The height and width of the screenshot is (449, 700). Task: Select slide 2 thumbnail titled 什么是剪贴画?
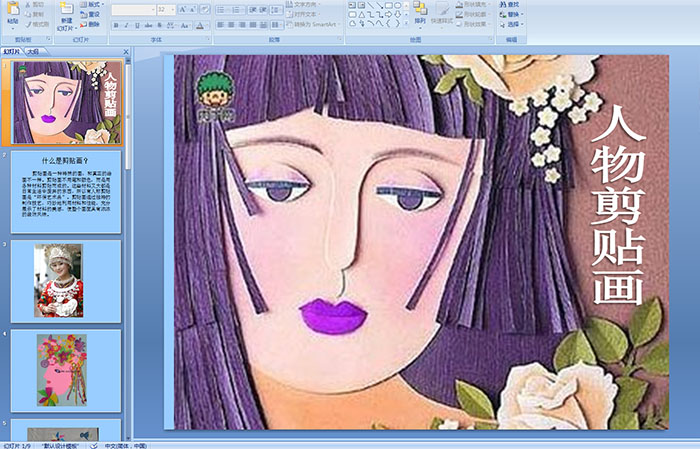point(66,191)
